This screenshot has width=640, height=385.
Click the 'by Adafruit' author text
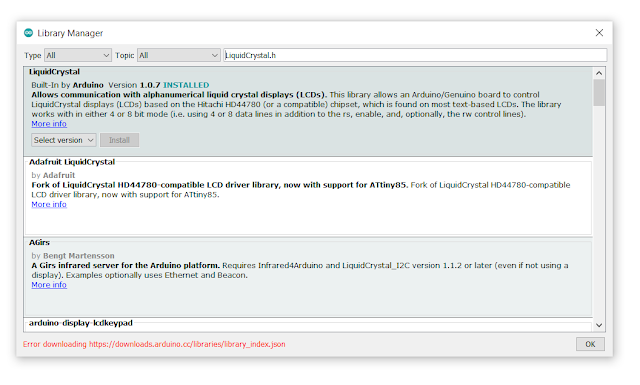[x=53, y=175]
